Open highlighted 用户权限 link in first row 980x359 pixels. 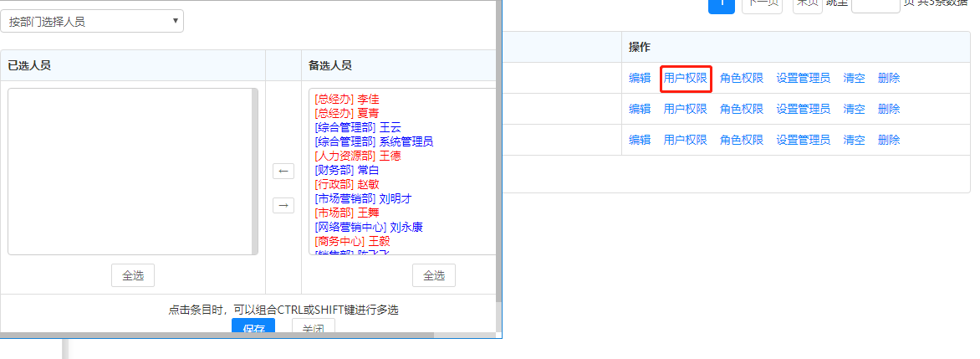point(685,78)
